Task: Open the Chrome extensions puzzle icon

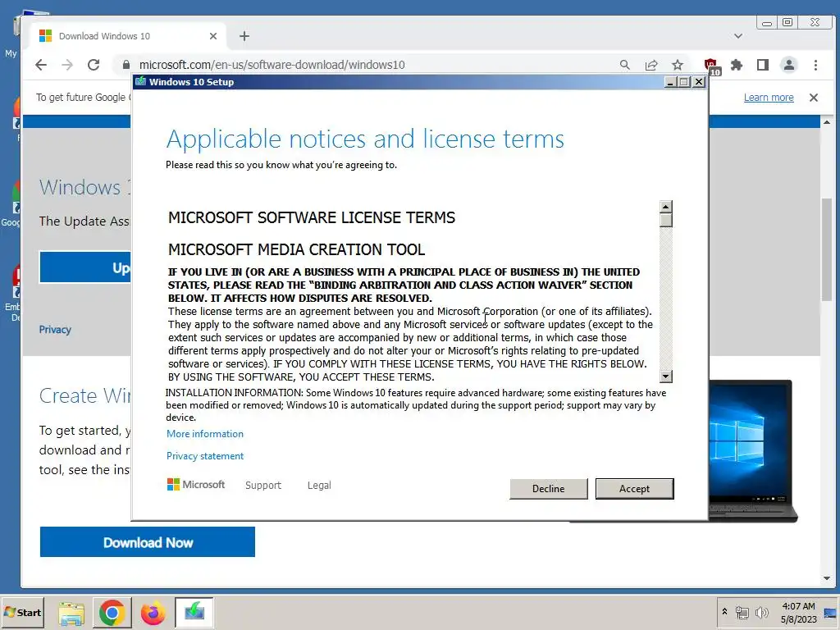Action: tap(737, 65)
